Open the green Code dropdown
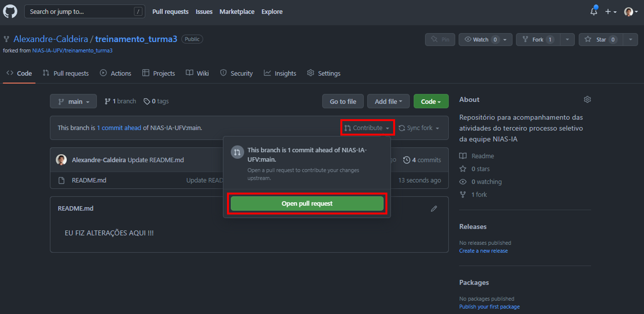This screenshot has width=644, height=314. (431, 101)
